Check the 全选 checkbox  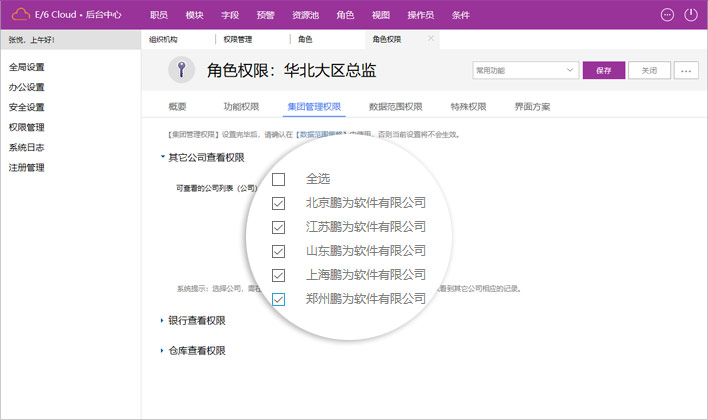tap(279, 179)
